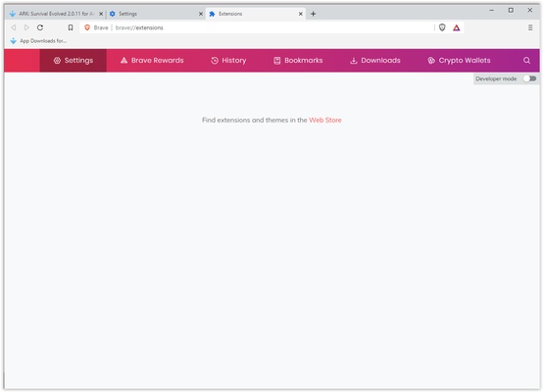Minimize the Brave window
Image resolution: width=543 pixels, height=392 pixels.
point(491,11)
